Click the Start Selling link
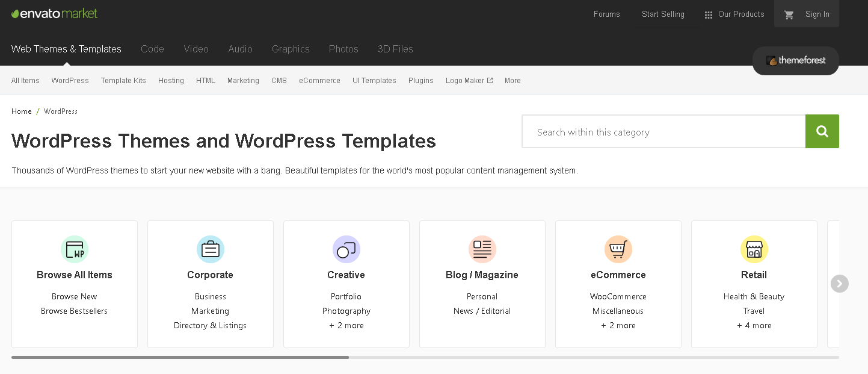The height and width of the screenshot is (374, 868). pos(663,14)
